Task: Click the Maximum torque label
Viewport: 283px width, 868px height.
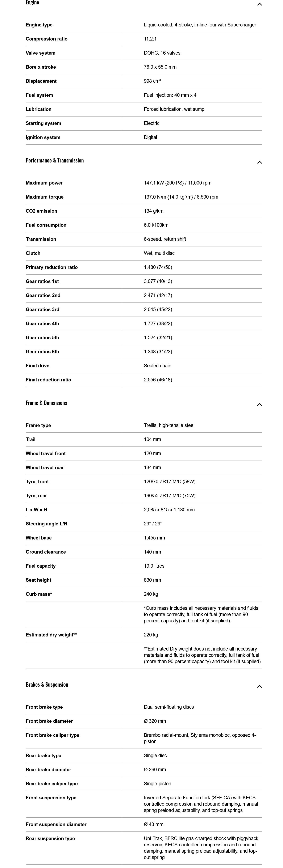Action: point(45,197)
